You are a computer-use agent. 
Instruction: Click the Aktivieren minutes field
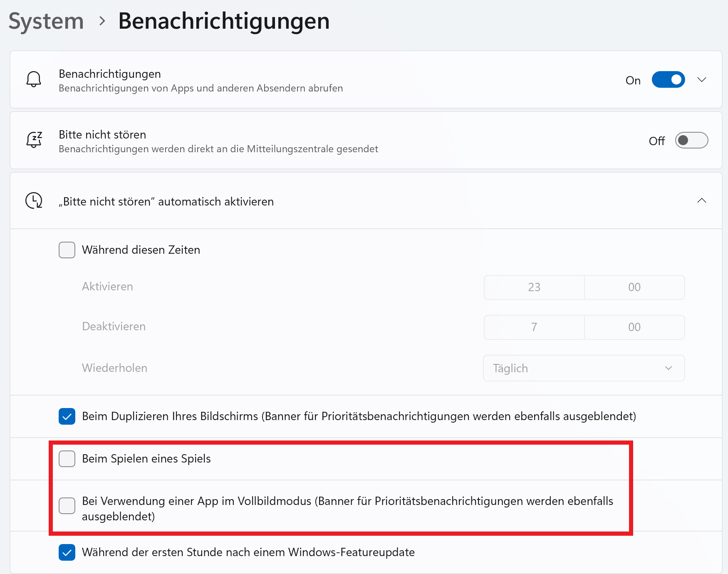click(634, 287)
